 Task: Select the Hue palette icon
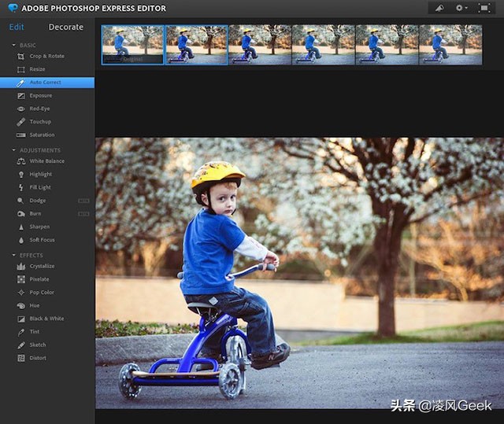21,305
